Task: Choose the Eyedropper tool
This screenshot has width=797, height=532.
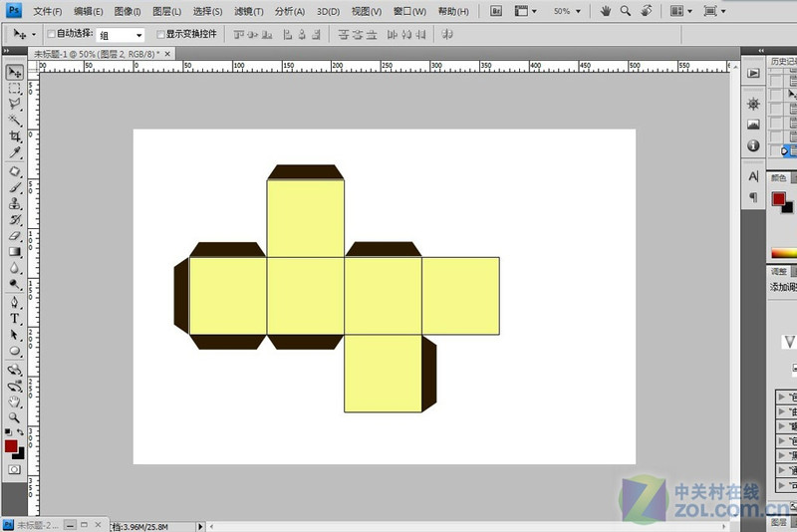Action: 15,152
